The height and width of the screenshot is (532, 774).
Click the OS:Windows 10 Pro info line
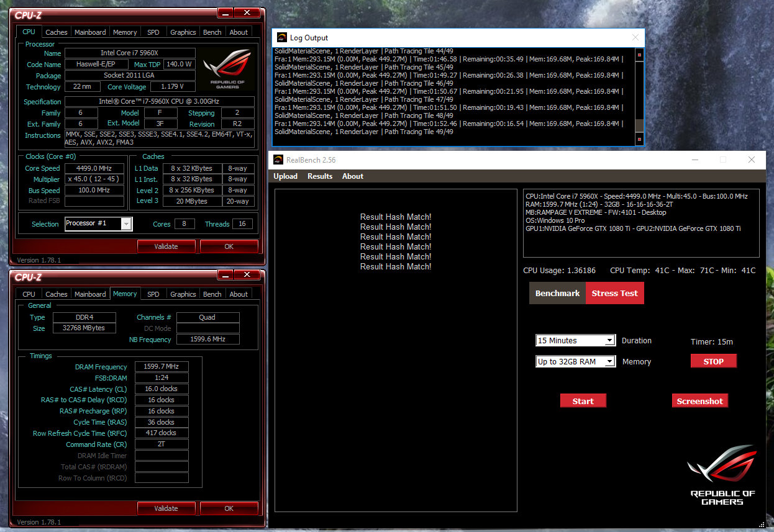point(555,220)
